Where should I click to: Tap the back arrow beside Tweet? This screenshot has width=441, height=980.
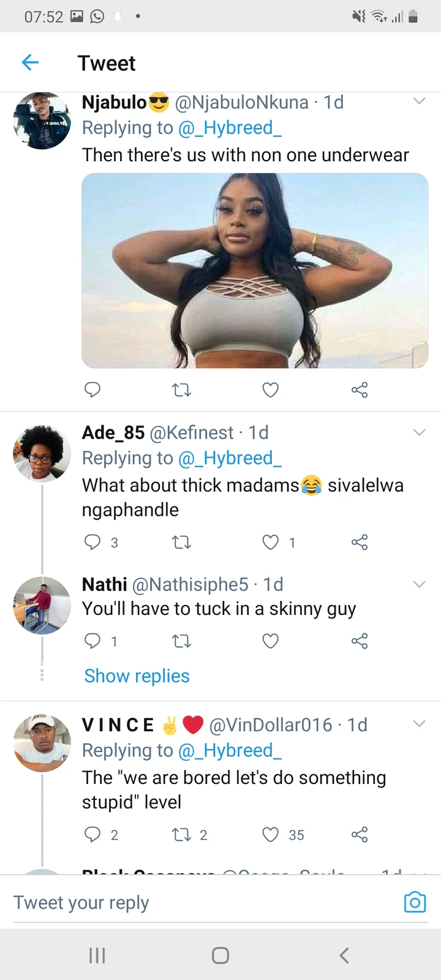[x=30, y=62]
